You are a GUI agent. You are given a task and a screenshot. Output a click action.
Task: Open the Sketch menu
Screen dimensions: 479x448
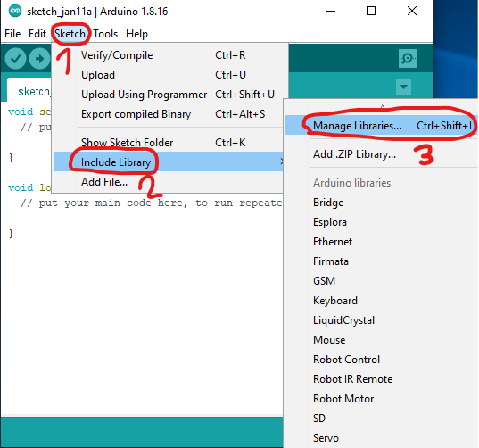[x=70, y=34]
